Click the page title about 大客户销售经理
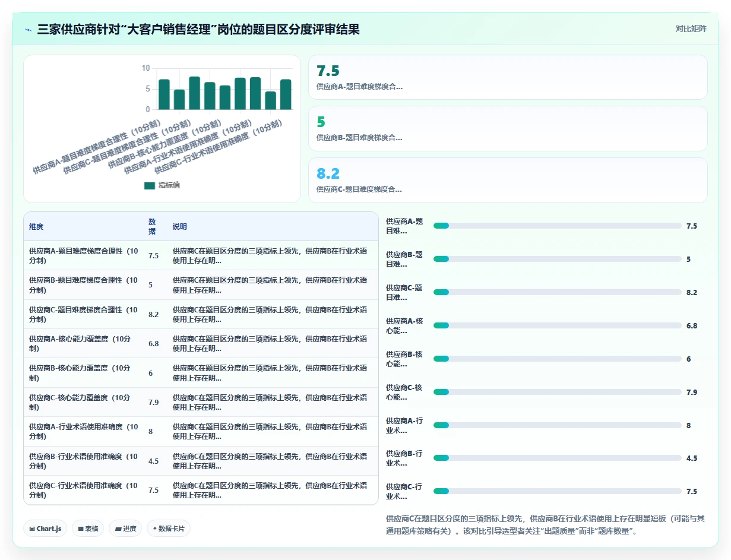The image size is (731, 560). [x=198, y=30]
